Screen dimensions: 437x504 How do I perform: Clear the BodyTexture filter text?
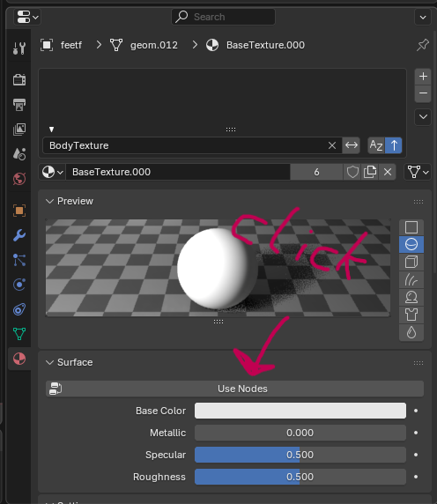click(332, 145)
